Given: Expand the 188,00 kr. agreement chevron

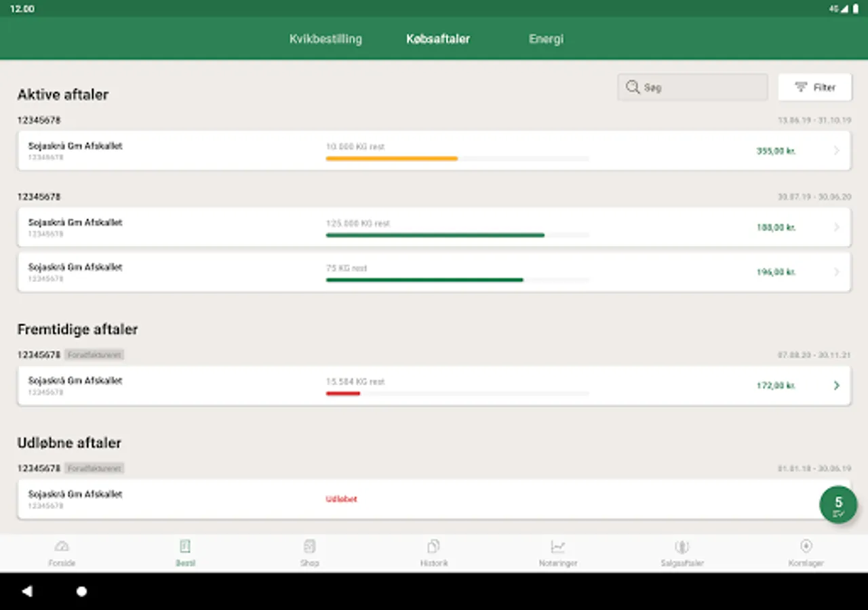Looking at the screenshot, I should [836, 227].
